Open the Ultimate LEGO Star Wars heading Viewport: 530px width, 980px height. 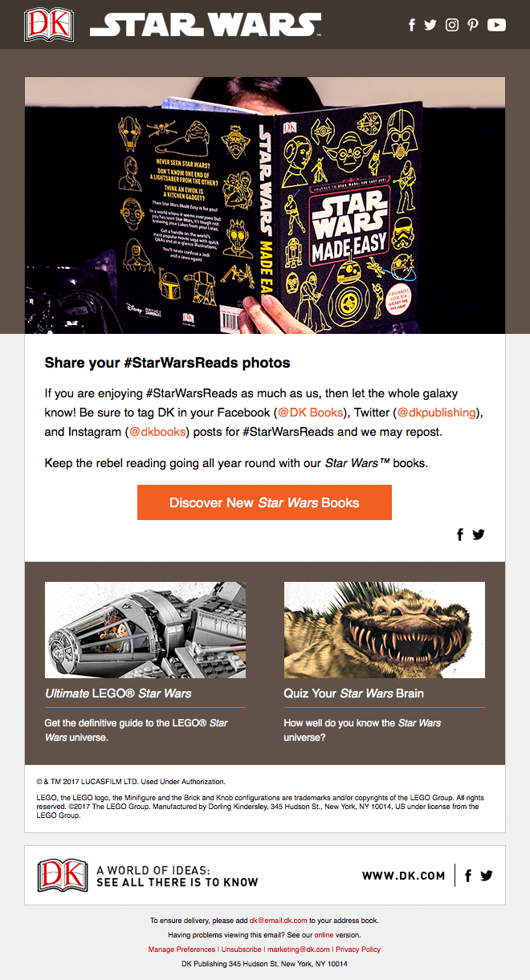point(118,693)
